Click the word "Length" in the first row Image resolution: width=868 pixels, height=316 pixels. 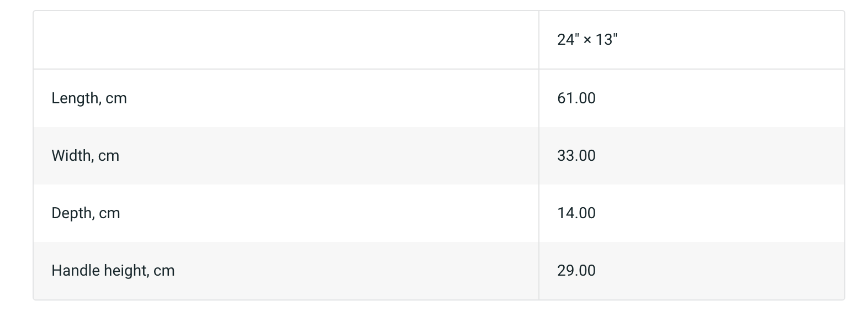pos(76,98)
